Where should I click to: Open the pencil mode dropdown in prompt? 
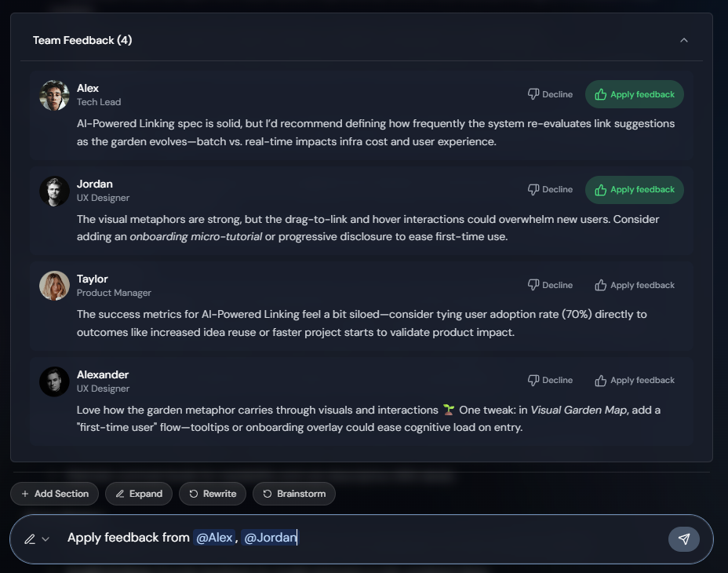pos(36,538)
